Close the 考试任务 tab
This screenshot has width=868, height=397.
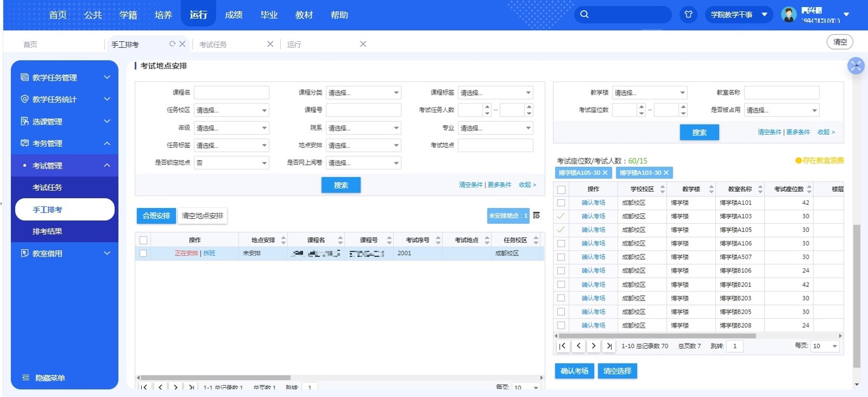pos(270,44)
